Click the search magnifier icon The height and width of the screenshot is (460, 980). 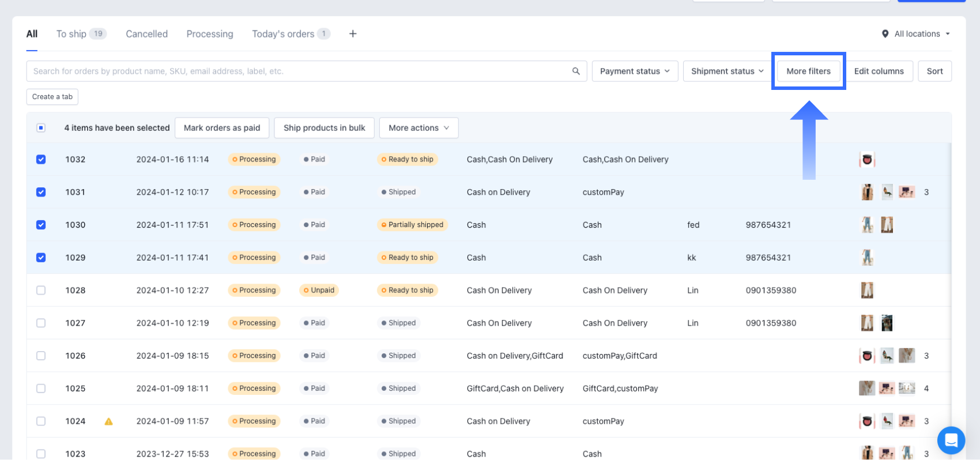click(575, 71)
